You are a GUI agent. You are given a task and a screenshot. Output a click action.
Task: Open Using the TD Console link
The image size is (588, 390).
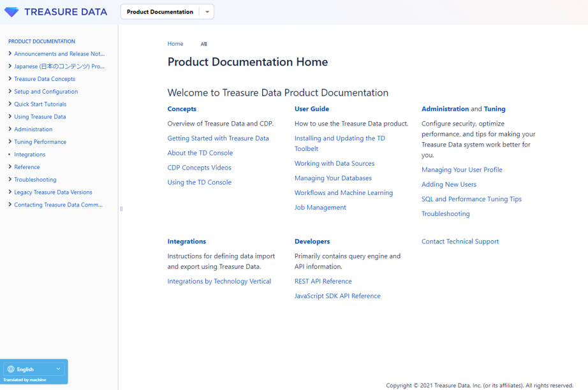(199, 182)
